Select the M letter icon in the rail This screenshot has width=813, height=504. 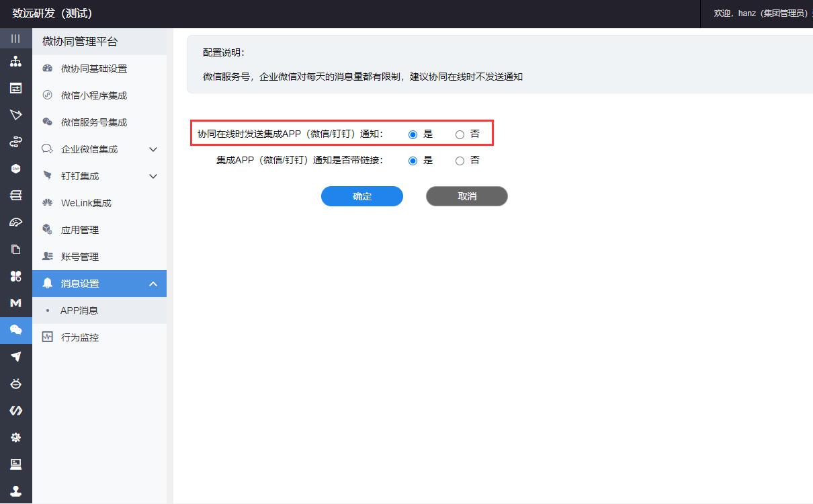click(15, 303)
